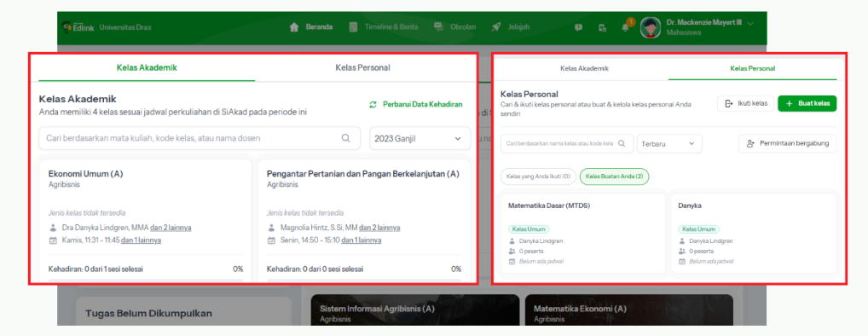Image resolution: width=868 pixels, height=336 pixels.
Task: Click 'dan 2 lainnya' link beside Magnolia Hintz
Action: [x=379, y=228]
